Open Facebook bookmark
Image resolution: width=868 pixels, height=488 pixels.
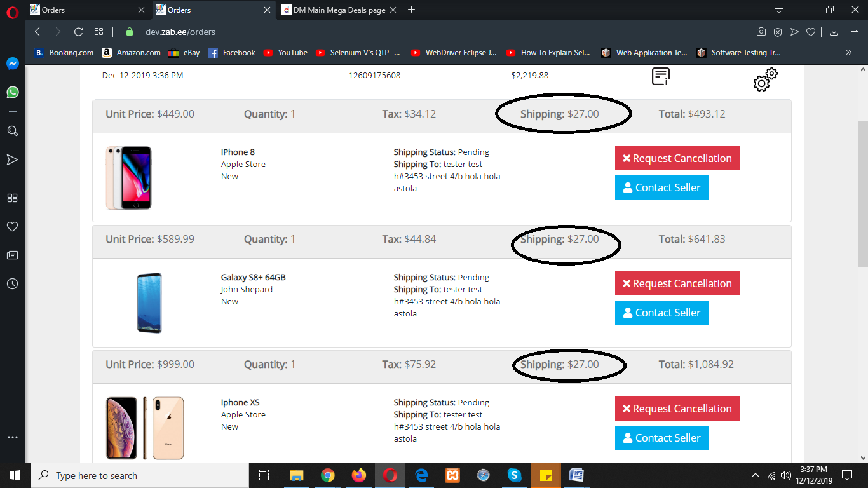coord(232,53)
